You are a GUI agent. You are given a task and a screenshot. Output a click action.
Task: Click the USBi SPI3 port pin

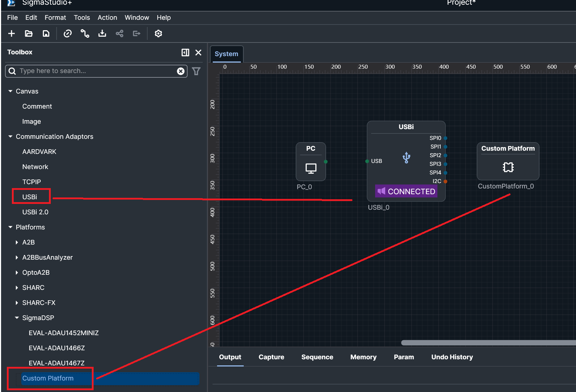[445, 164]
